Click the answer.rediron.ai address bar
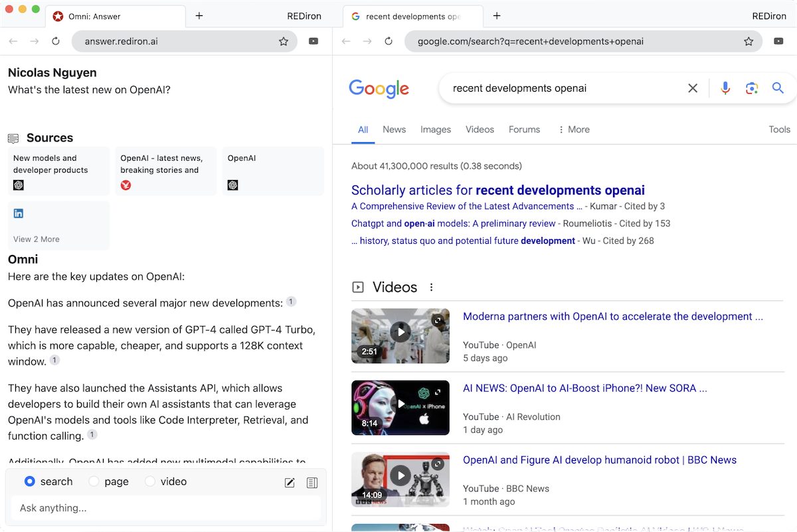Viewport: 797px width, 532px height. 184,41
